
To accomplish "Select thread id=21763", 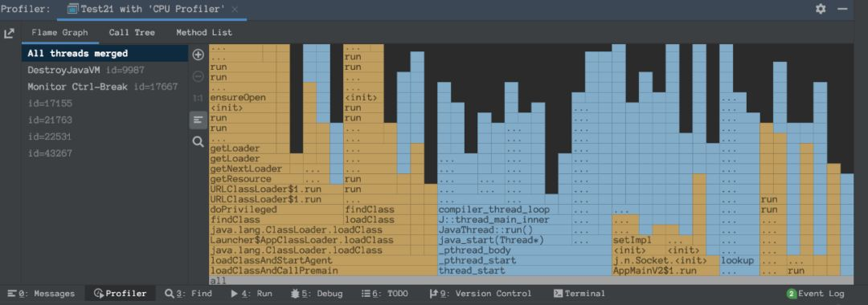I will click(104, 120).
